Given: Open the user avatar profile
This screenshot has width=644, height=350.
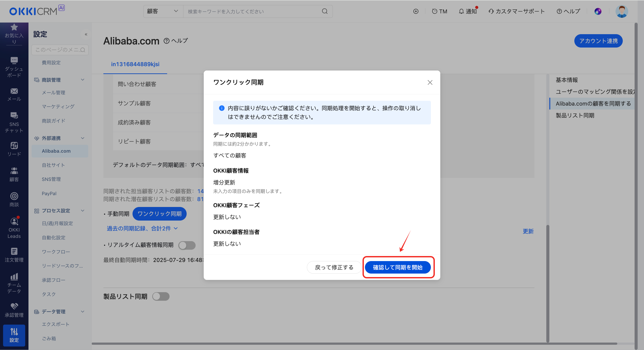Looking at the screenshot, I should 621,11.
